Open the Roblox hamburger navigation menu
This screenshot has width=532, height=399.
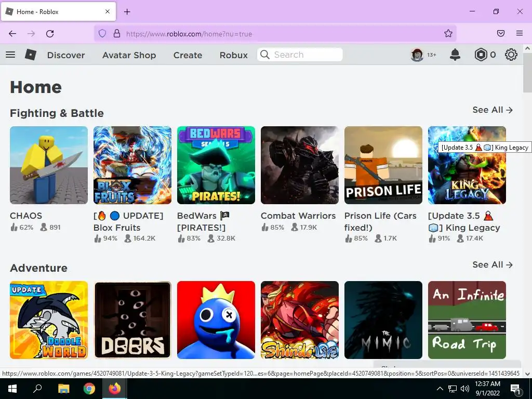point(10,55)
